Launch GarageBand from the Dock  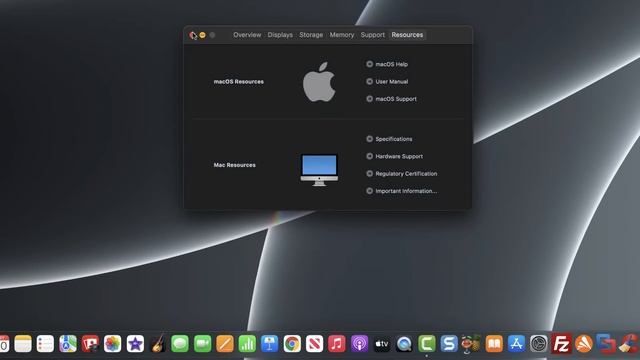tap(158, 344)
